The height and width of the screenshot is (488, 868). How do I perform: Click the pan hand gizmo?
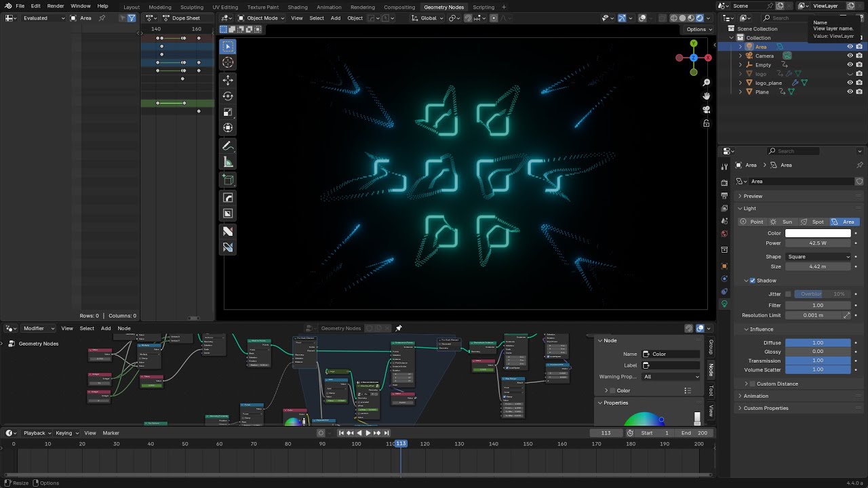click(706, 96)
